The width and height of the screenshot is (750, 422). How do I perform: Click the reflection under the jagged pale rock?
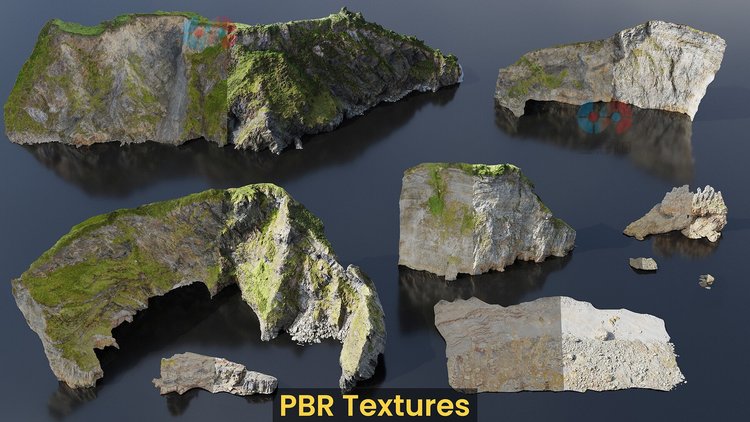tap(684, 246)
